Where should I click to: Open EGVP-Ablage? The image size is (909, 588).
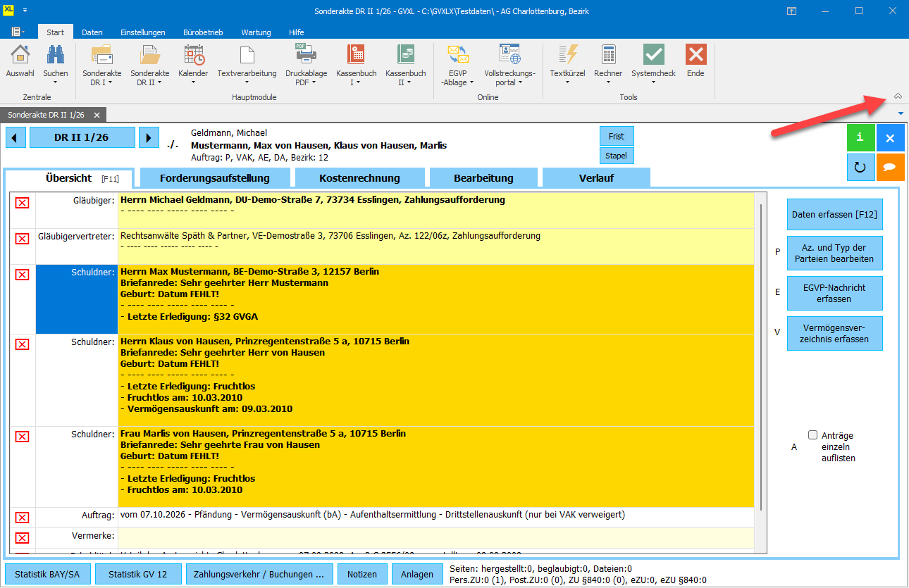(x=458, y=65)
